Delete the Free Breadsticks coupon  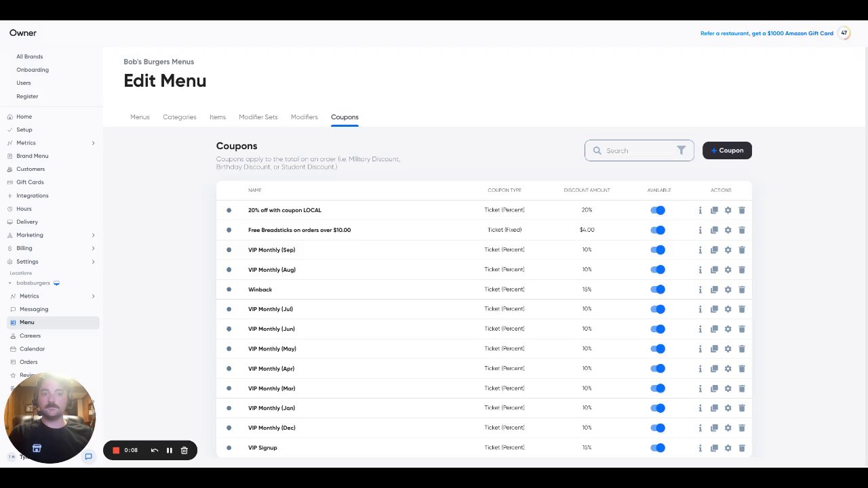click(742, 230)
